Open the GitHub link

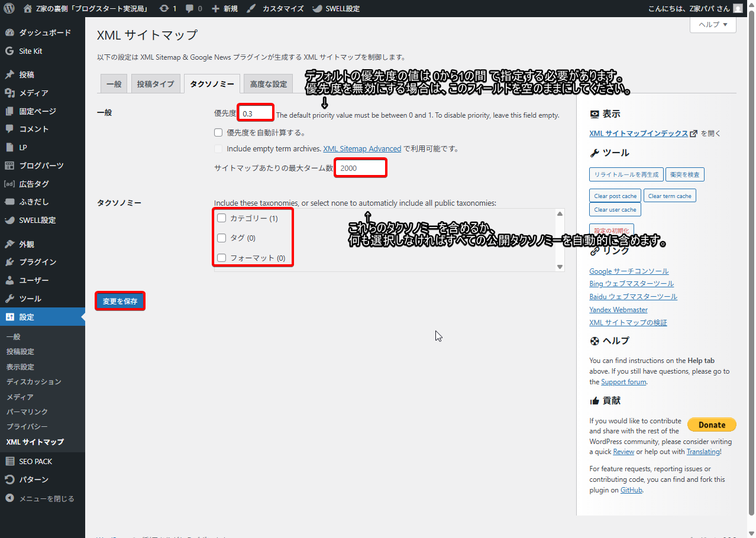point(631,490)
